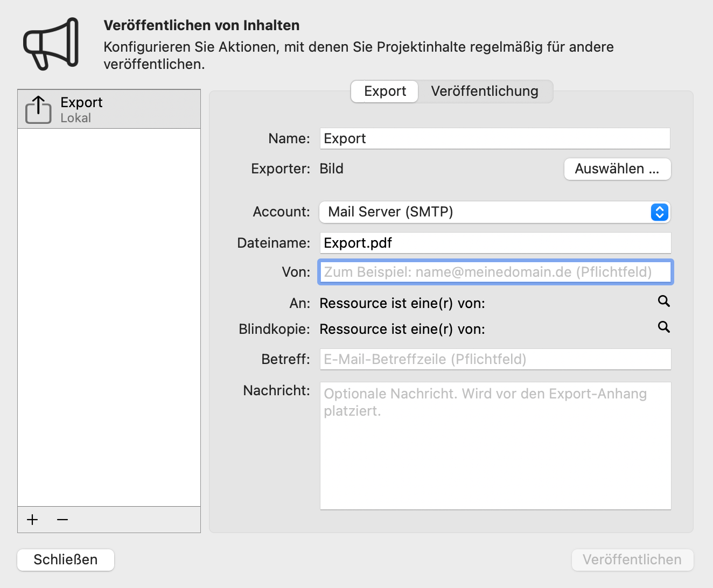
Task: Click the Schließen button
Action: pos(65,560)
